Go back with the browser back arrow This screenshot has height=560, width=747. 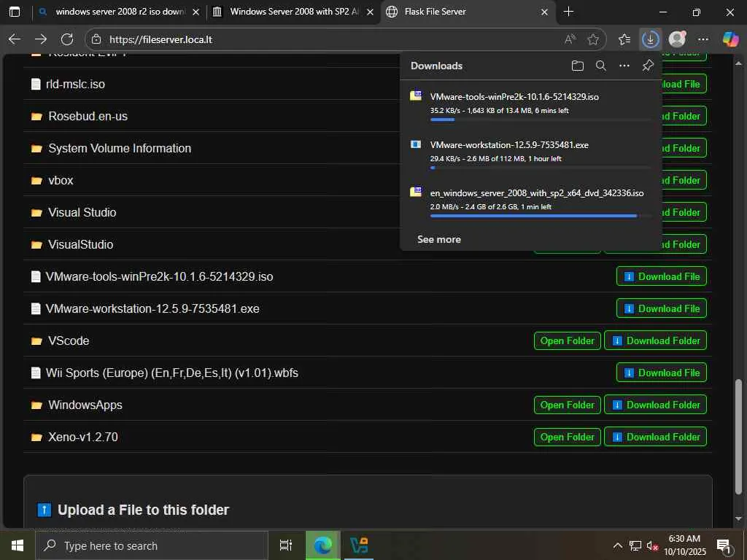[15, 39]
